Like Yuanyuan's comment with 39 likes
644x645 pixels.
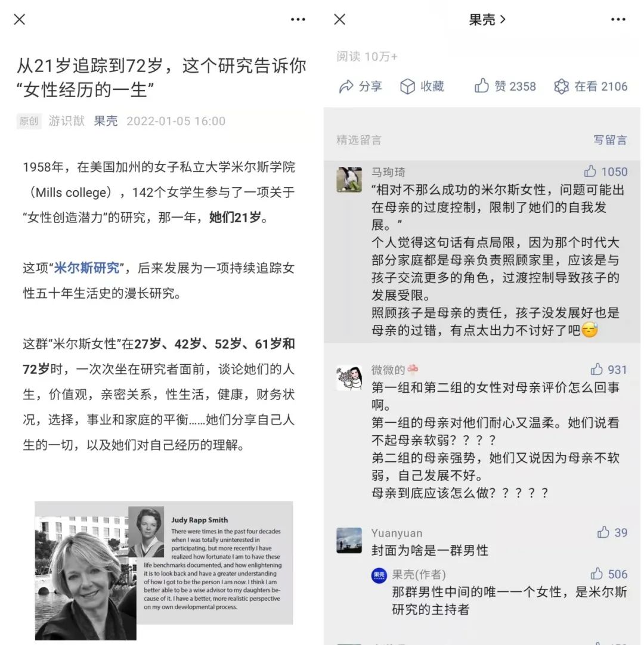click(603, 532)
